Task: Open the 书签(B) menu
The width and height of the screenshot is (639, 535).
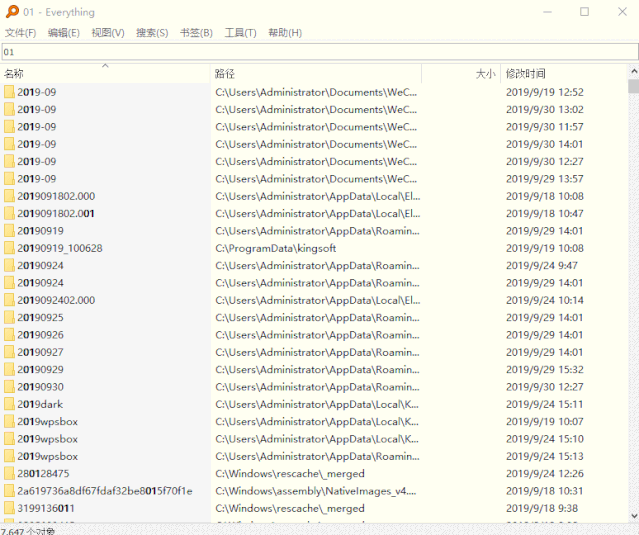Action: tap(196, 33)
